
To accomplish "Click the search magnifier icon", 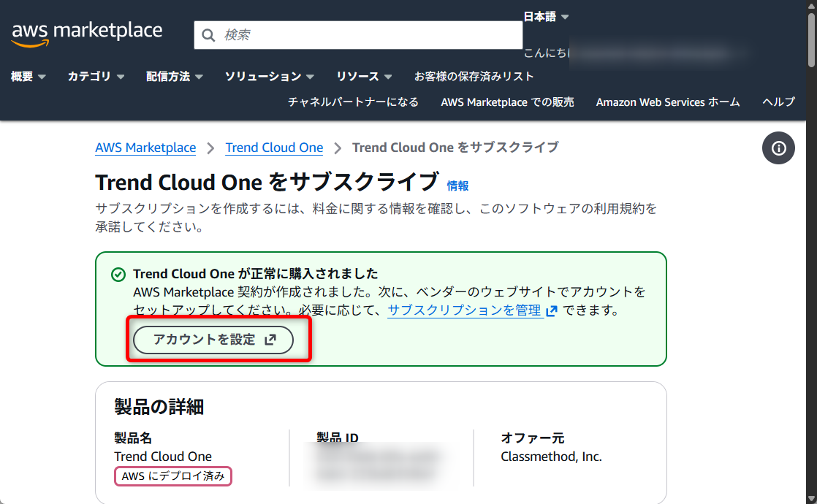I will (x=208, y=35).
